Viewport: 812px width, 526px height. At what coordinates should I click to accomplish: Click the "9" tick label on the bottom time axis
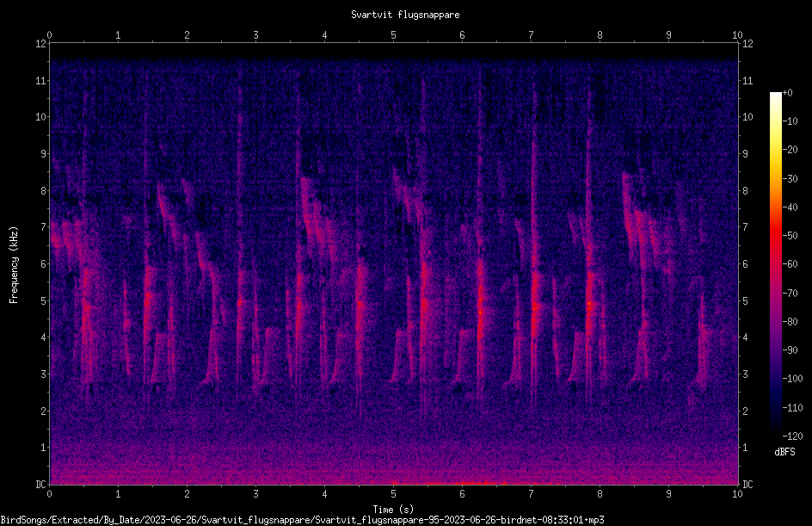pyautogui.click(x=668, y=494)
